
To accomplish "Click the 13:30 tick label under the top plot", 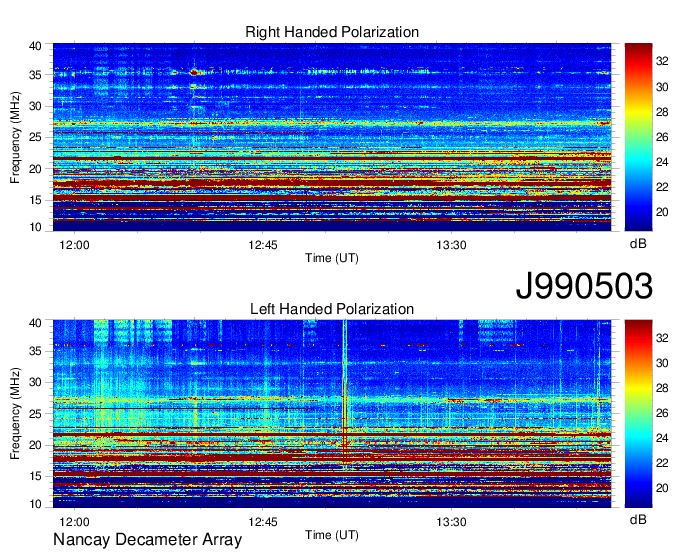I will coord(451,245).
